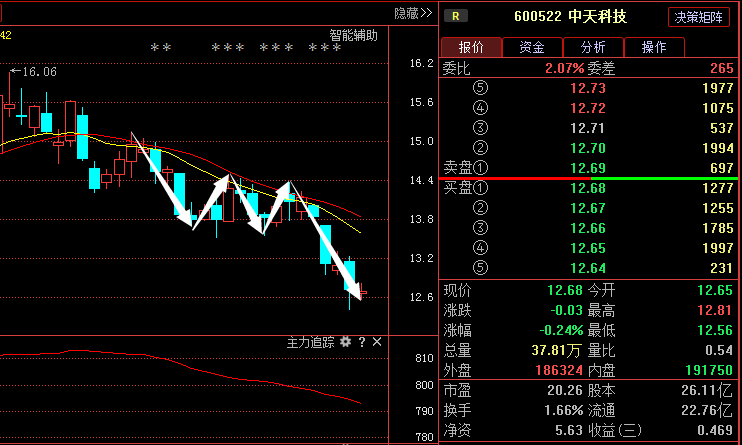Click the 收益(三) value 0.469
The height and width of the screenshot is (445, 742).
point(715,430)
